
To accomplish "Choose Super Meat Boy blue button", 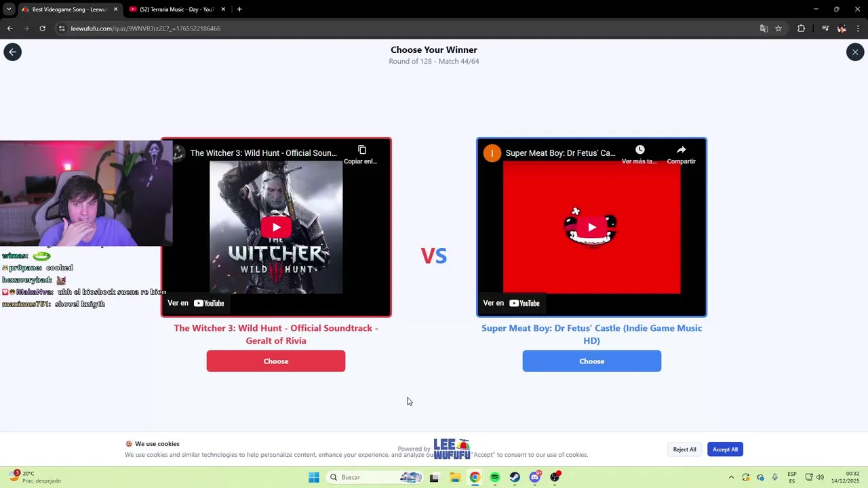I will click(x=592, y=361).
